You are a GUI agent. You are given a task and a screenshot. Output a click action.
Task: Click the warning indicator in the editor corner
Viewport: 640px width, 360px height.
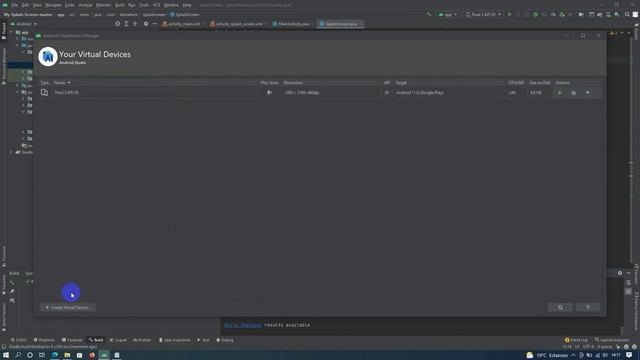613,33
